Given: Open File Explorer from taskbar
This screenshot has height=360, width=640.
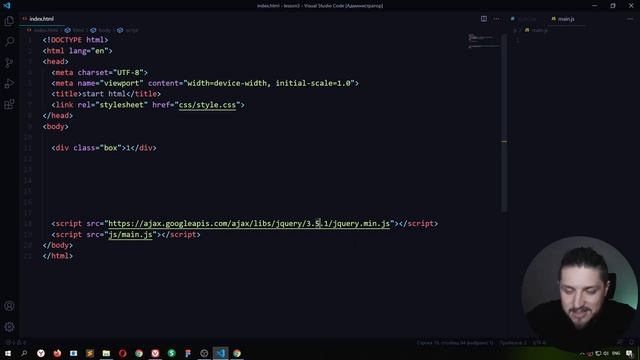Looking at the screenshot, I should coord(106,353).
